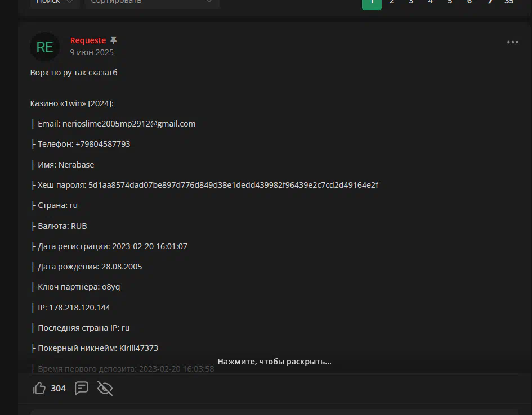
Task: Like the post with 304 likes
Action: point(39,388)
